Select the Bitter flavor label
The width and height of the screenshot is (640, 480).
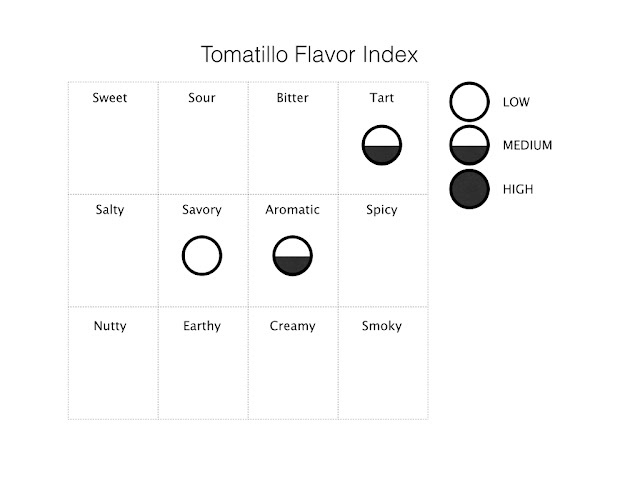coord(292,98)
